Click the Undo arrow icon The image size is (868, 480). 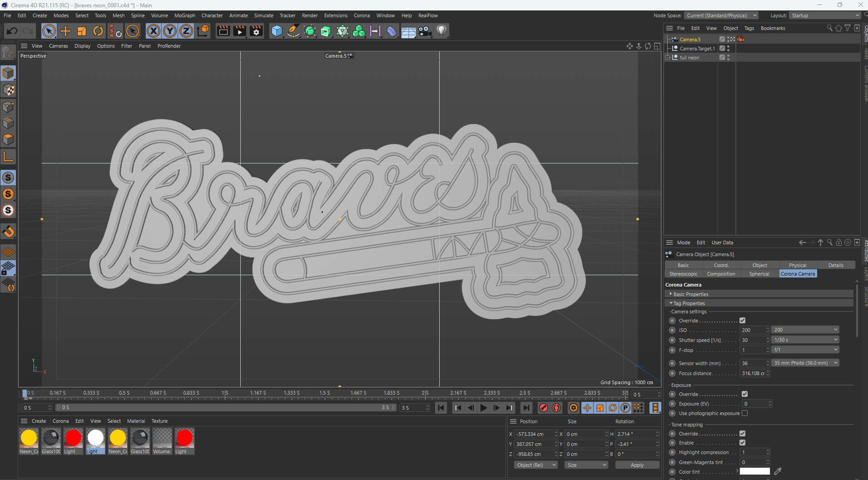coord(12,31)
